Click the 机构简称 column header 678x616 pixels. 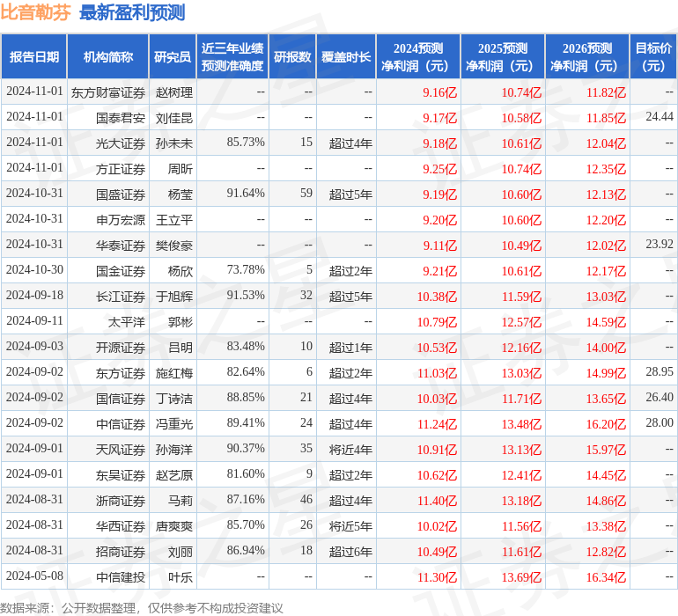107,57
